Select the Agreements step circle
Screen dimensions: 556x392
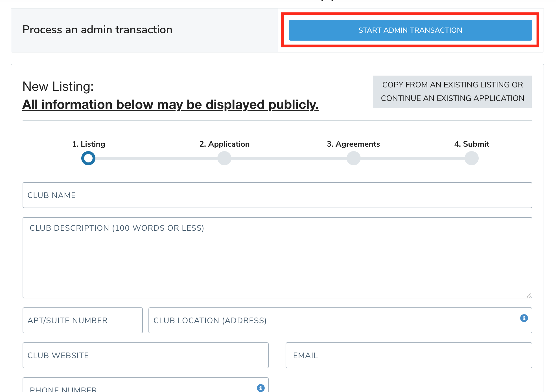tap(353, 158)
